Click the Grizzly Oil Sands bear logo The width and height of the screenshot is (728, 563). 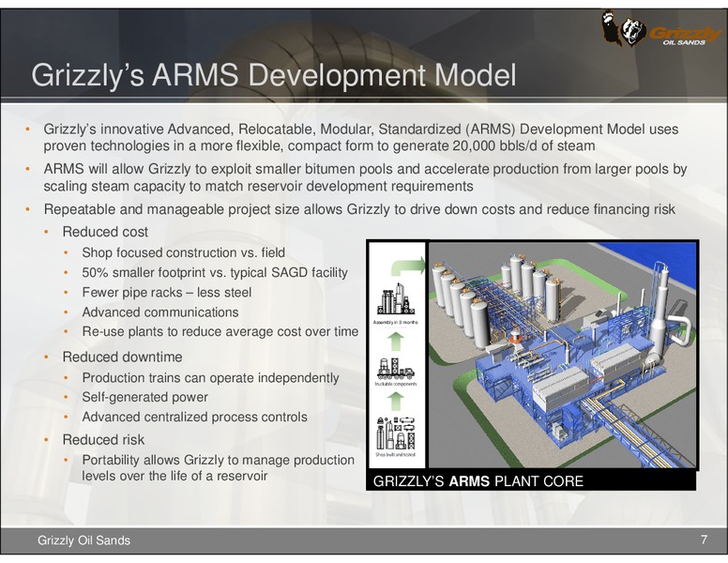point(661,29)
